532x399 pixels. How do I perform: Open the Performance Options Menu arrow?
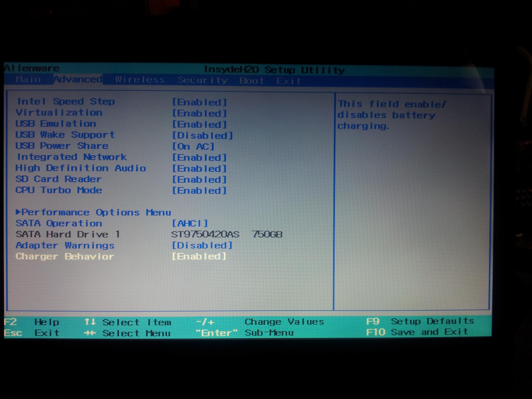pyautogui.click(x=18, y=212)
